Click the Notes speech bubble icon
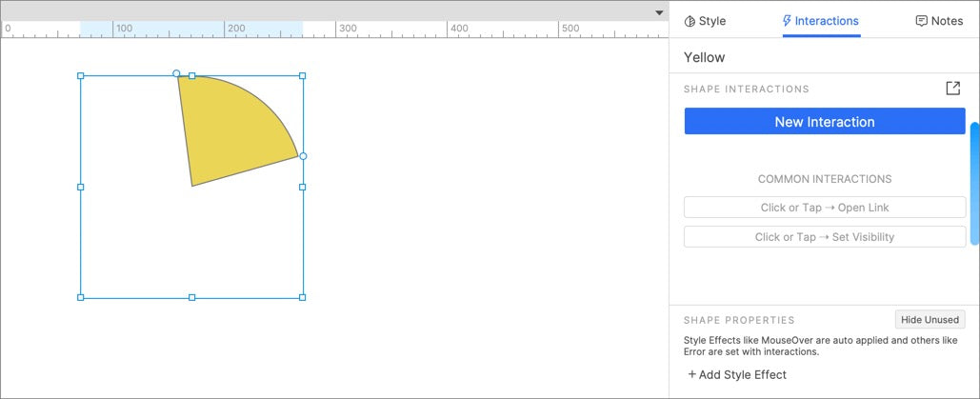 pyautogui.click(x=921, y=21)
